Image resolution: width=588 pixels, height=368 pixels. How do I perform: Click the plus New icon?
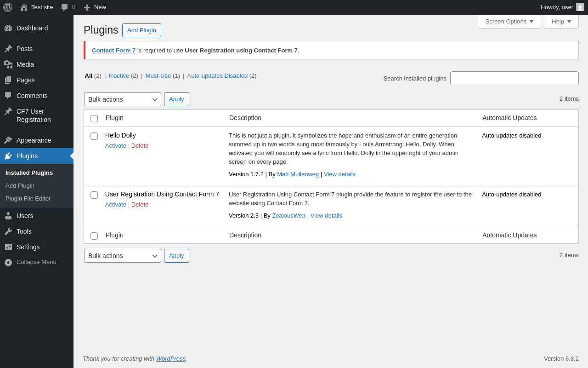[x=87, y=7]
